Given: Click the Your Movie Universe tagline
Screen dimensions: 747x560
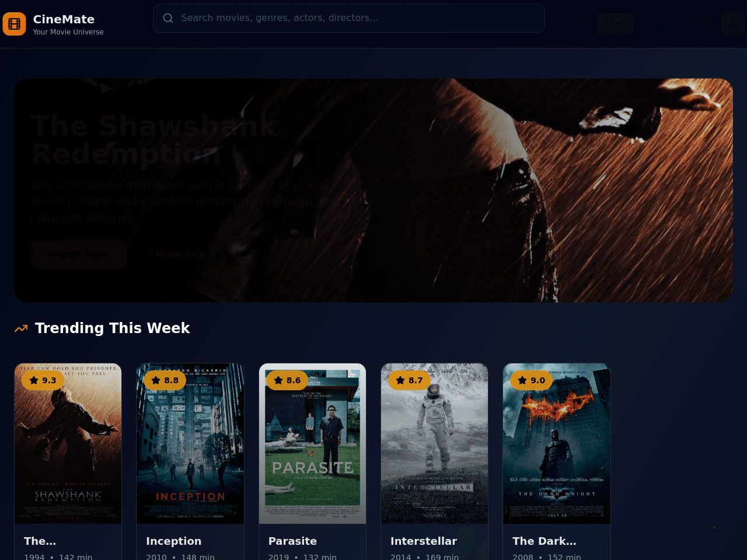Looking at the screenshot, I should [x=68, y=32].
